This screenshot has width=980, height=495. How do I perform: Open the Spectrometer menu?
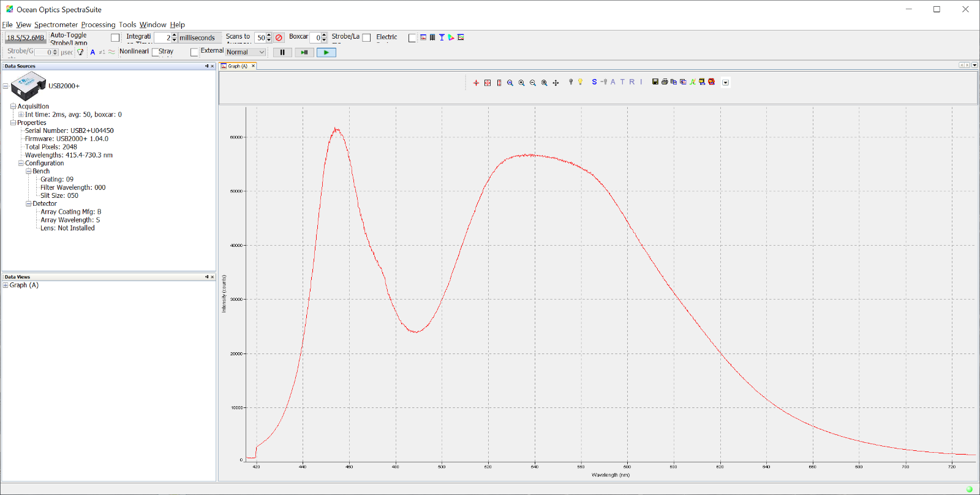pos(56,25)
